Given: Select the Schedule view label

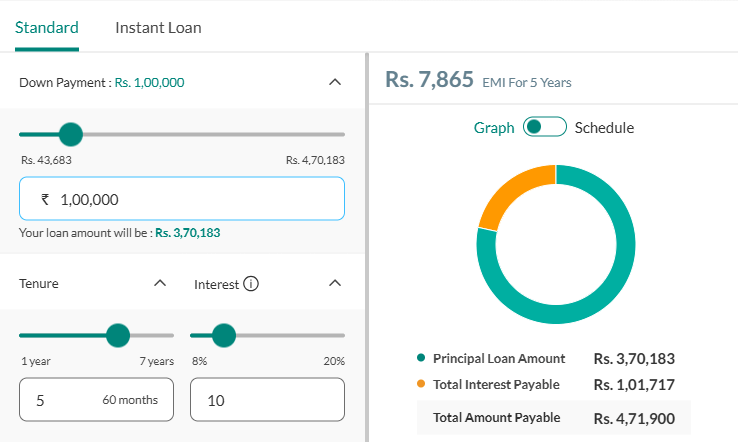Looking at the screenshot, I should click(604, 128).
